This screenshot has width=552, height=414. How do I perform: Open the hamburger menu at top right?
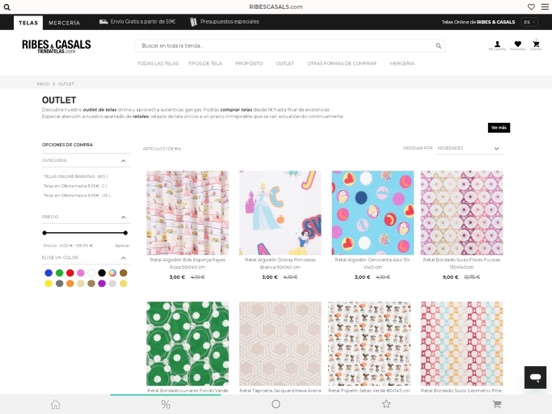(545, 7)
